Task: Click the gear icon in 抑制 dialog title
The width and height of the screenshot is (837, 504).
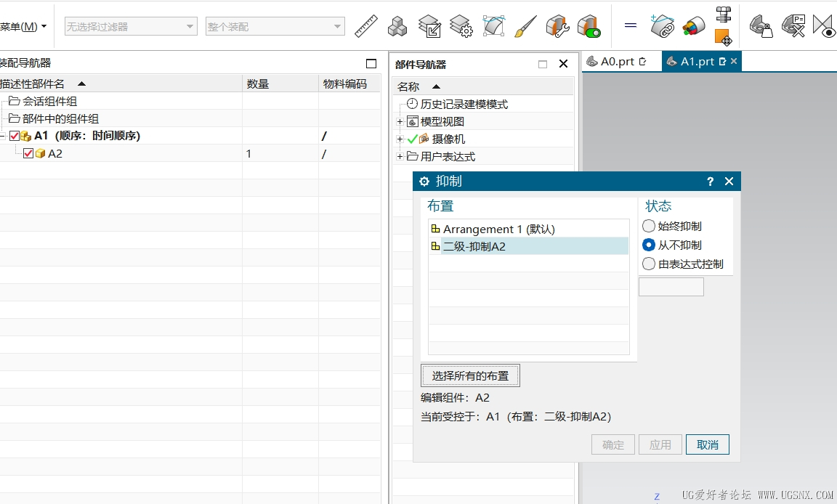Action: point(424,182)
